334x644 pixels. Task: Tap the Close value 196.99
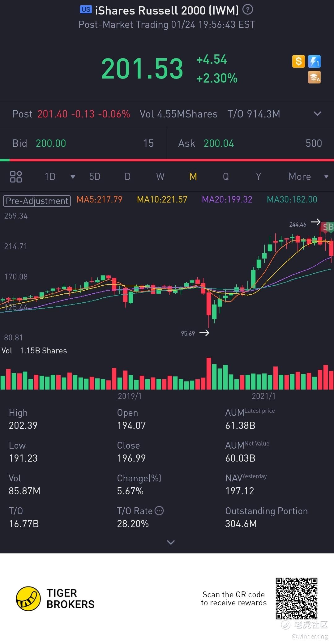tap(131, 458)
